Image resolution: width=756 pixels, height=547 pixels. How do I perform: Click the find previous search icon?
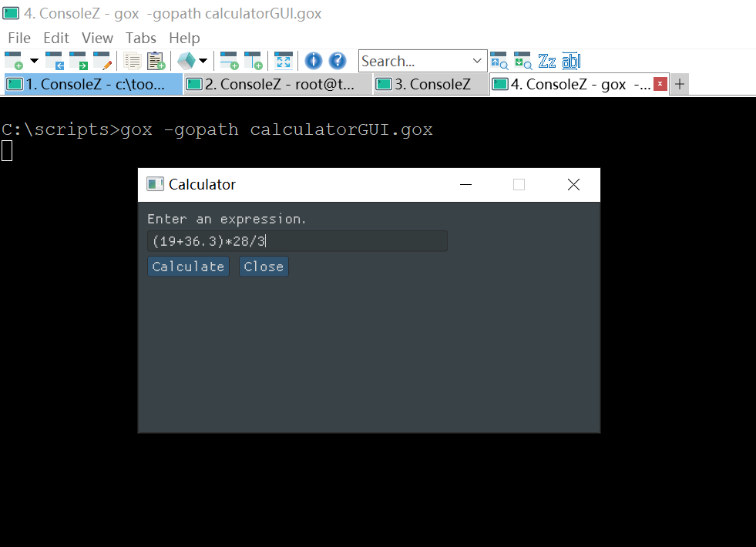(499, 61)
